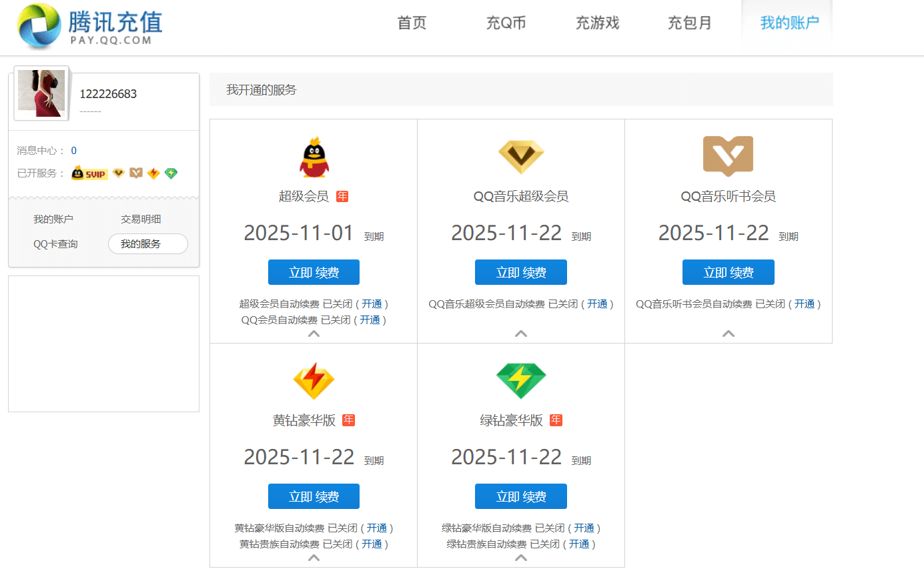Open the 充Q币 tab
Screen dimensions: 924x571
tap(506, 23)
